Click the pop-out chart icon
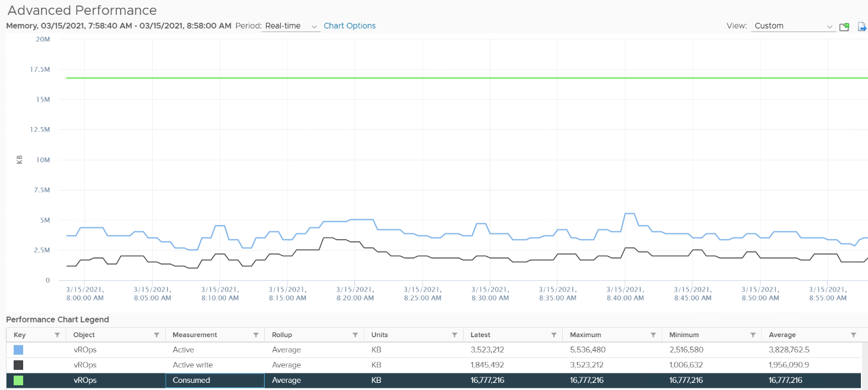The width and height of the screenshot is (868, 390). point(844,27)
